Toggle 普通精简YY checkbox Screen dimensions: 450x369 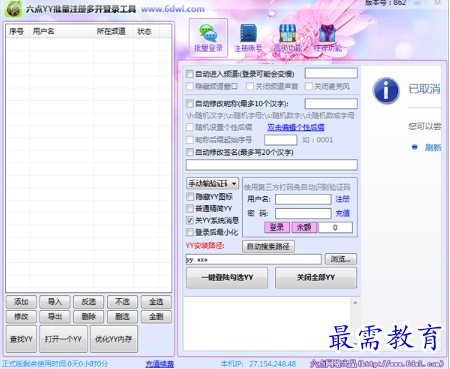click(x=190, y=208)
